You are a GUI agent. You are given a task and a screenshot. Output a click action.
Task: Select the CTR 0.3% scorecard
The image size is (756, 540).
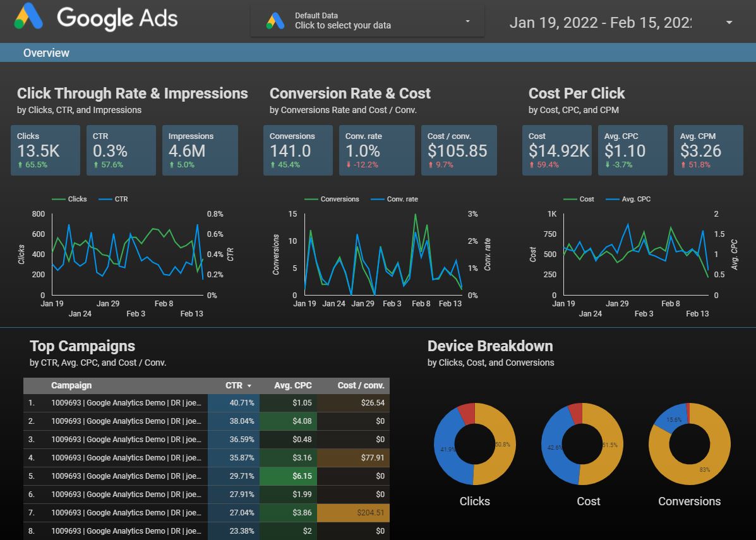click(121, 150)
